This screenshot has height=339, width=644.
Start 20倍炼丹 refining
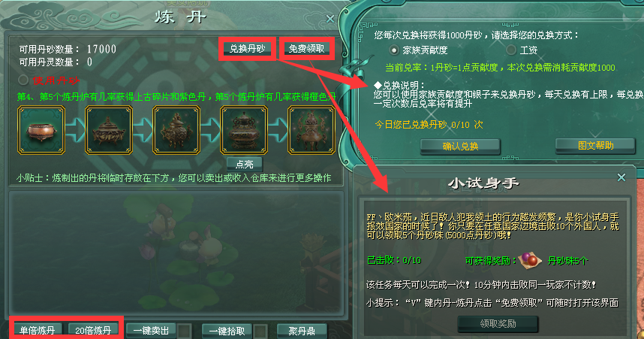coord(93,330)
